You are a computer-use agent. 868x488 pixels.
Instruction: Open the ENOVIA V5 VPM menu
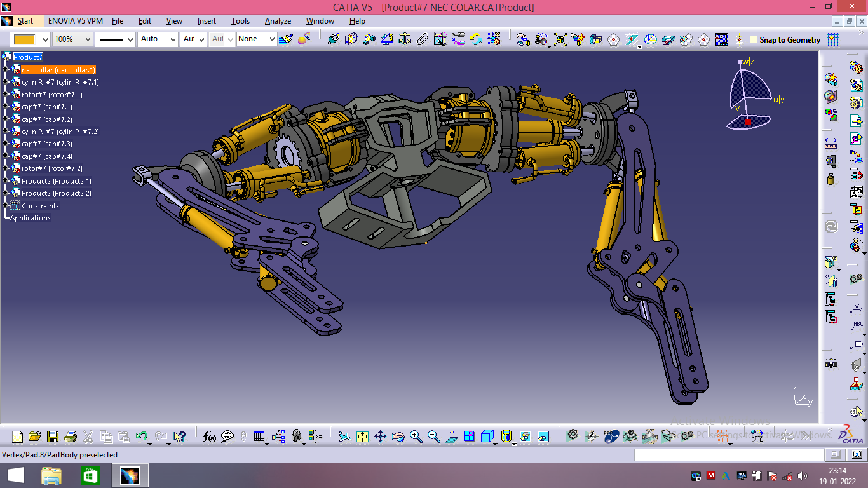[76, 21]
